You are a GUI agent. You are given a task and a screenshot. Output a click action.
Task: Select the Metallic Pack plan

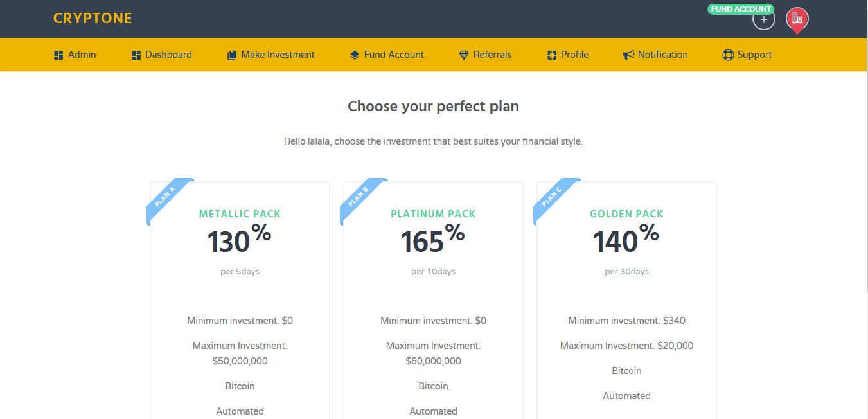239,213
